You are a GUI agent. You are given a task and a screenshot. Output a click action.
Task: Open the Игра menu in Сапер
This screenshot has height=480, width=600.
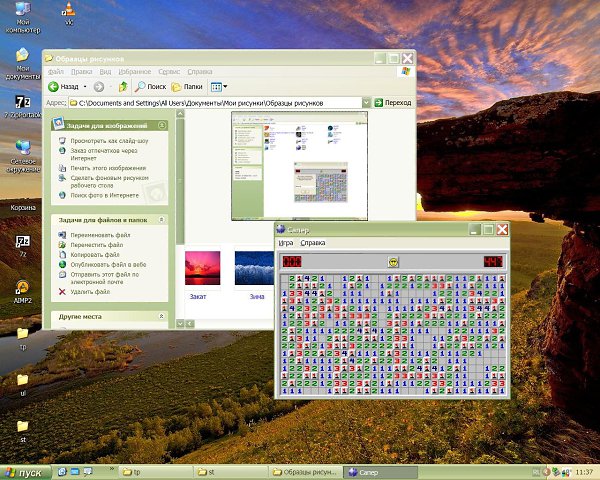pos(285,243)
